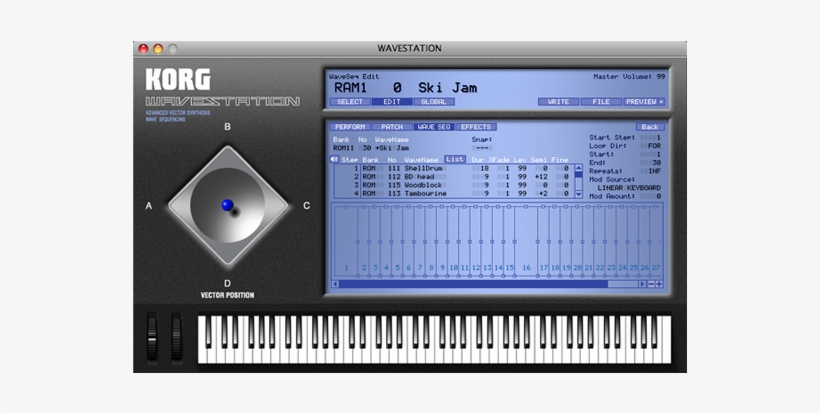Click the SELECT mode tab

click(x=350, y=102)
